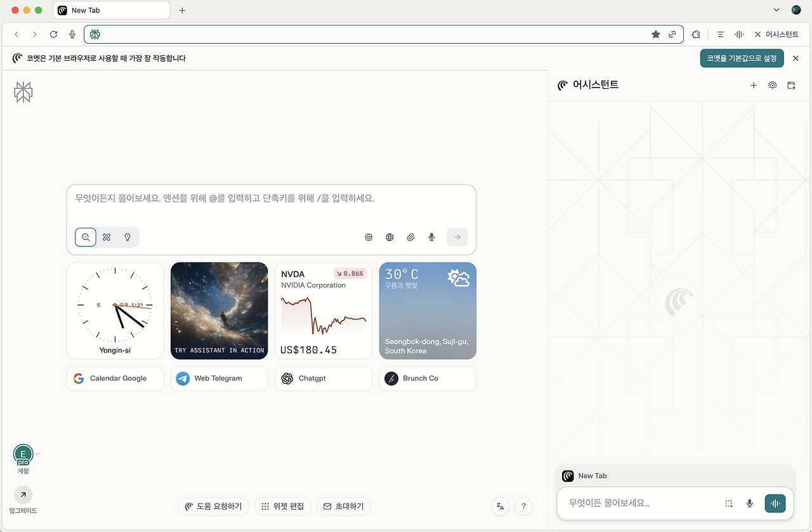Open the tab list dropdown arrow
This screenshot has width=812, height=532.
point(776,10)
